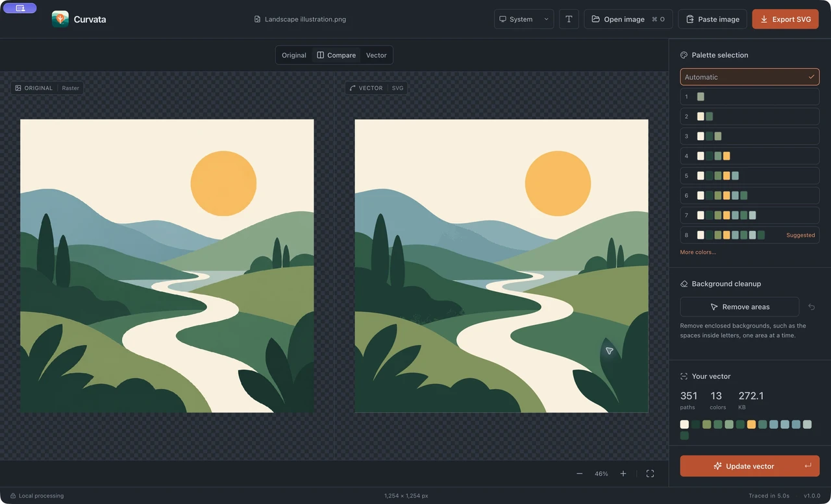Click the Update vector button
This screenshot has height=504, width=831.
pos(750,466)
